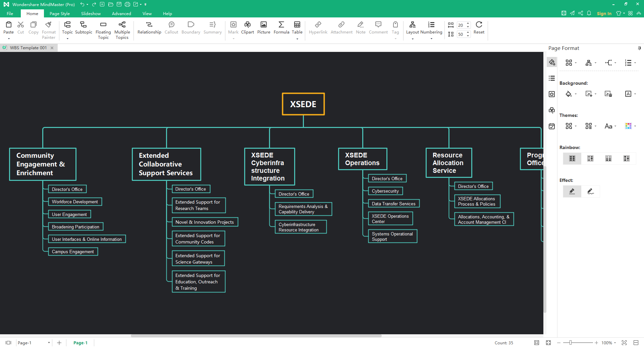Choose the second Rainbow color mode
Screen dimensions: 644x348
(x=590, y=158)
